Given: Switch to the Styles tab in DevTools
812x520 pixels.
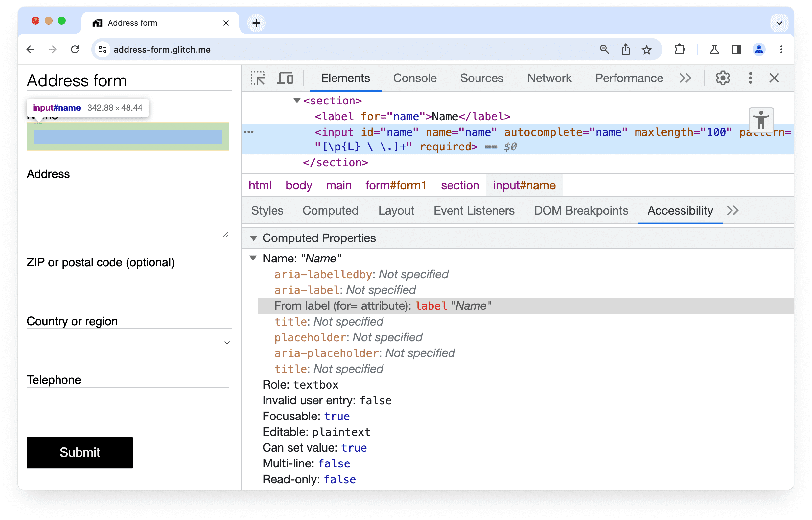Looking at the screenshot, I should point(267,211).
